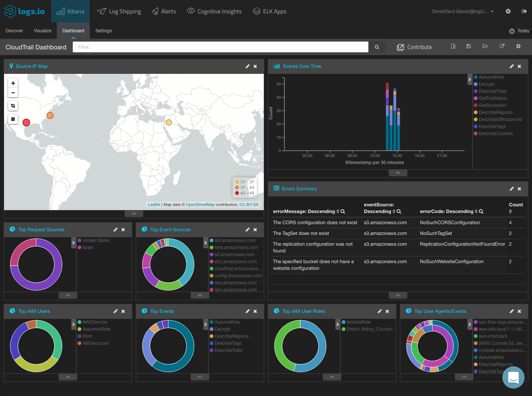Collapse the Events Over Time legend arrow
532x396 pixels.
click(470, 79)
